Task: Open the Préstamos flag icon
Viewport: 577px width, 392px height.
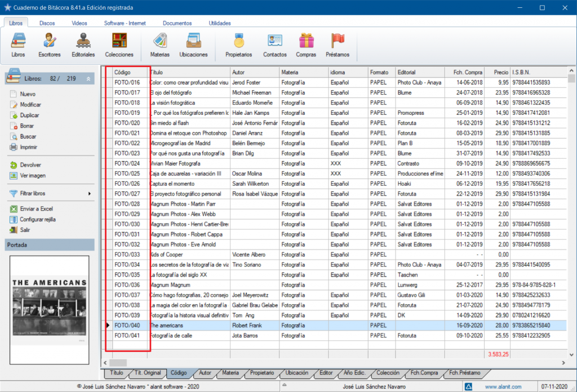Action: pyautogui.click(x=338, y=42)
